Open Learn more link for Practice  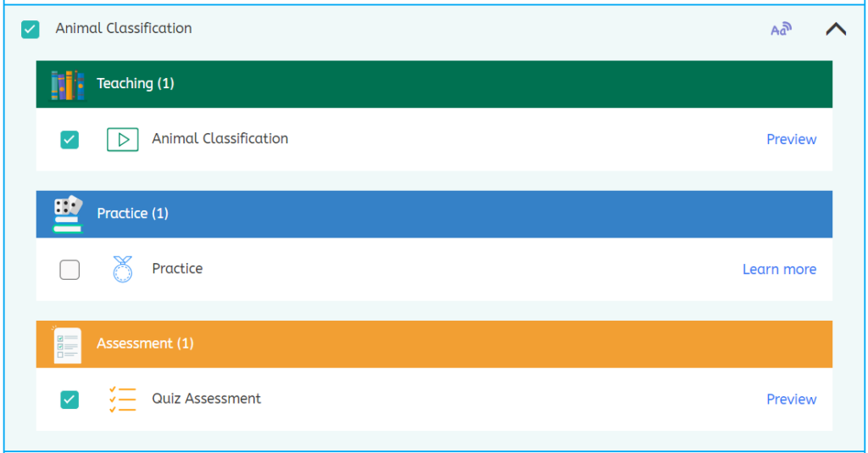point(779,270)
